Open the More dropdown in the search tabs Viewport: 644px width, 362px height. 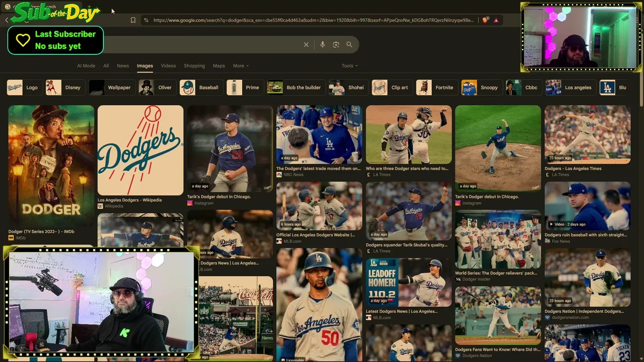(240, 66)
